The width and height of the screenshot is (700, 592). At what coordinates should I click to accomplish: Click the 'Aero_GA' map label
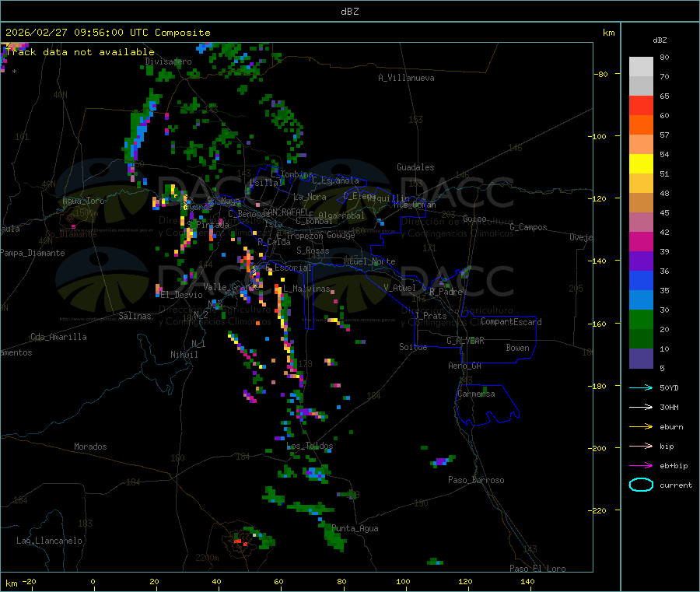[465, 366]
